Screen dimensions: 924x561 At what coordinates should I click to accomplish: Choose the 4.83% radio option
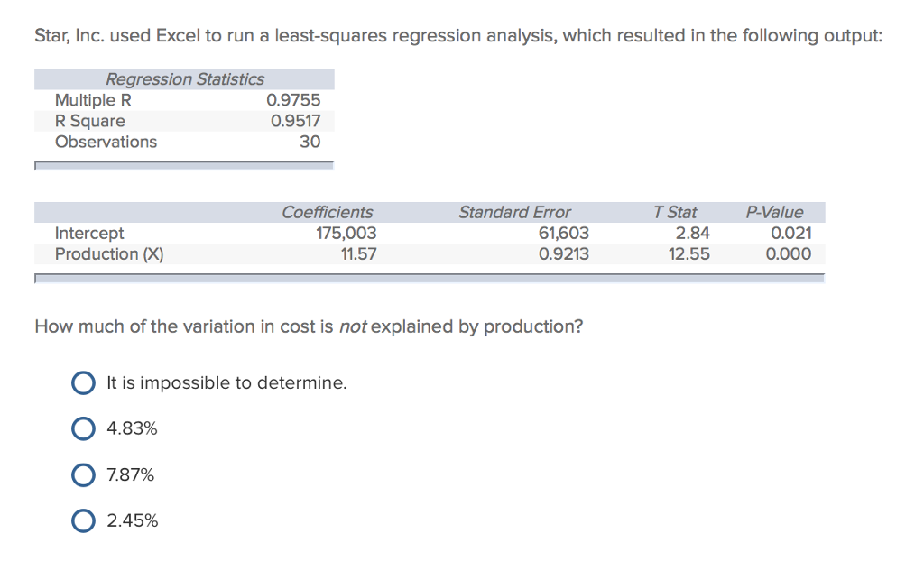(x=83, y=429)
